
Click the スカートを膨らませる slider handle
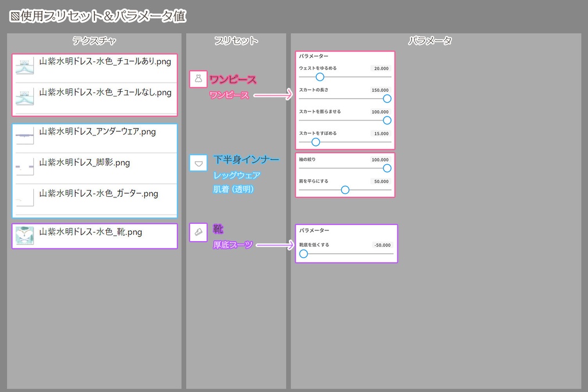click(387, 121)
